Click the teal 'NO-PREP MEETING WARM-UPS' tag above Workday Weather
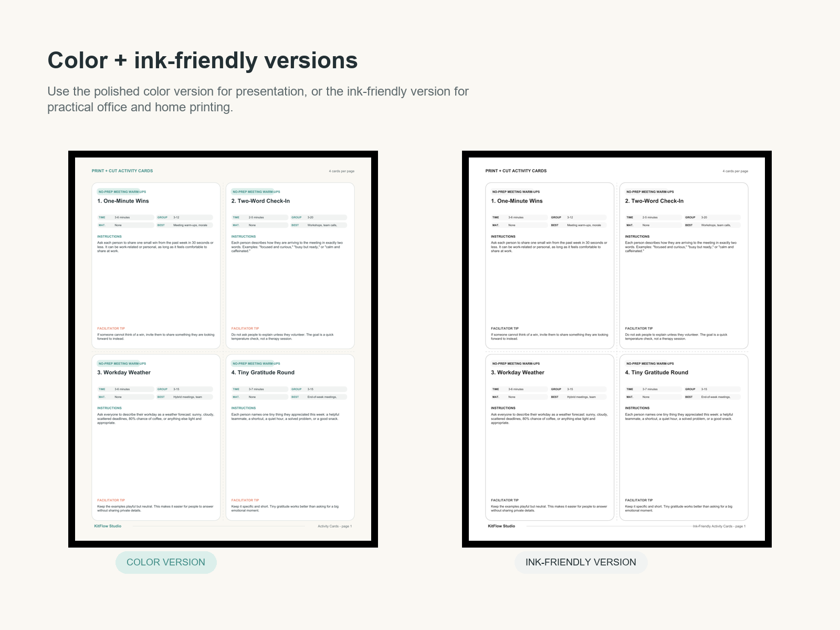Viewport: 840px width, 630px height. pos(122,363)
